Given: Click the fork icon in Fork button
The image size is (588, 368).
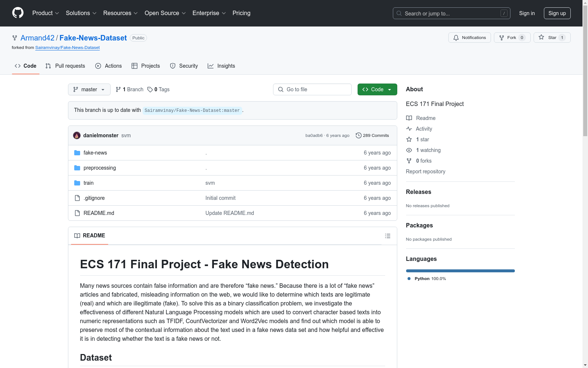Looking at the screenshot, I should [x=502, y=38].
